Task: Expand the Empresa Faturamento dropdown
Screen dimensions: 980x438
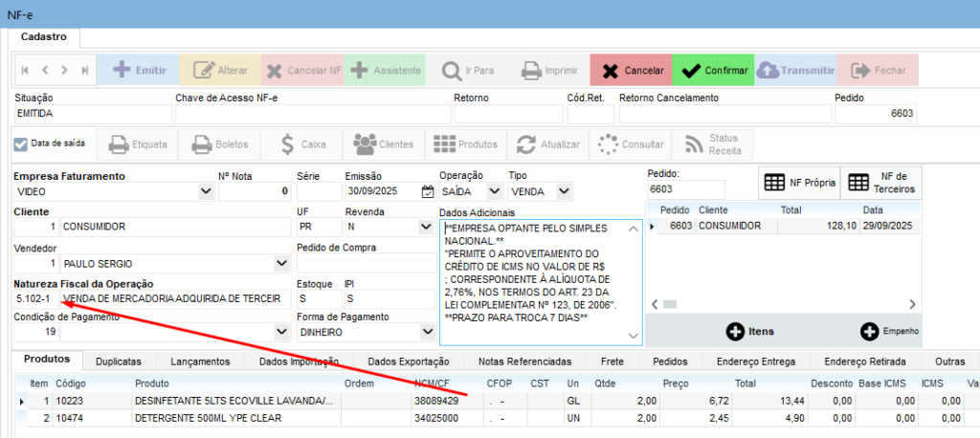Action: coord(205,192)
